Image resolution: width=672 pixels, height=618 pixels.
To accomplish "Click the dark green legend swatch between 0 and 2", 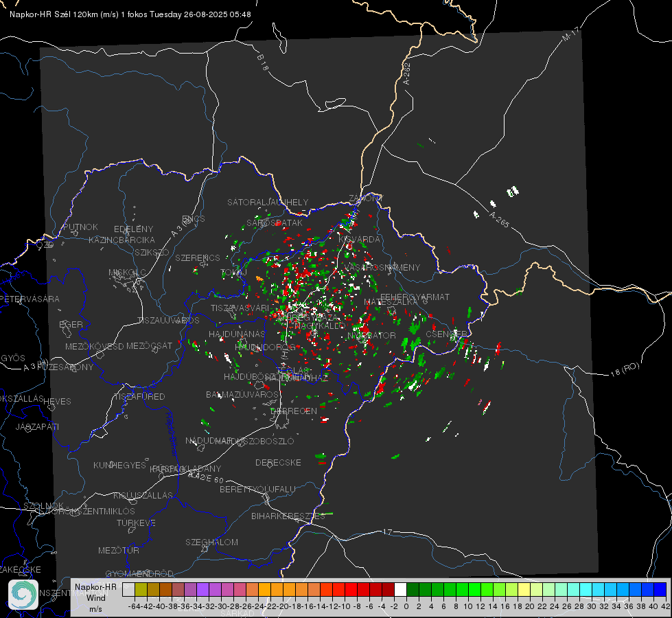I will click(413, 589).
